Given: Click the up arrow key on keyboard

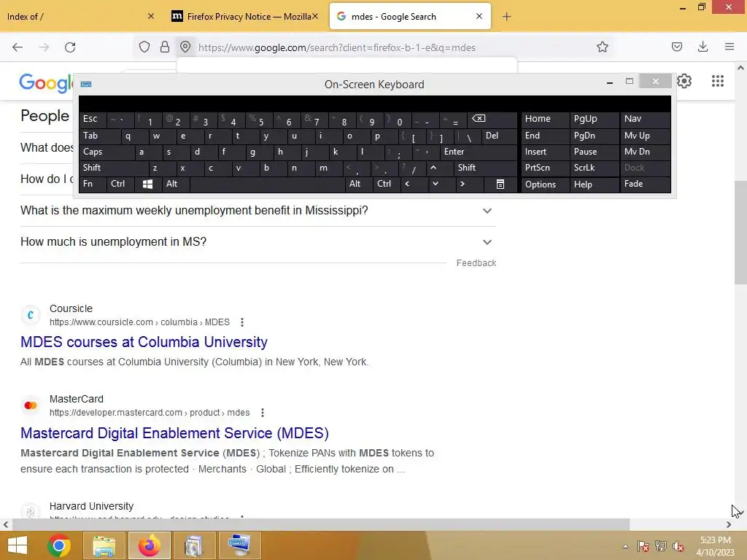Looking at the screenshot, I should click(433, 168).
